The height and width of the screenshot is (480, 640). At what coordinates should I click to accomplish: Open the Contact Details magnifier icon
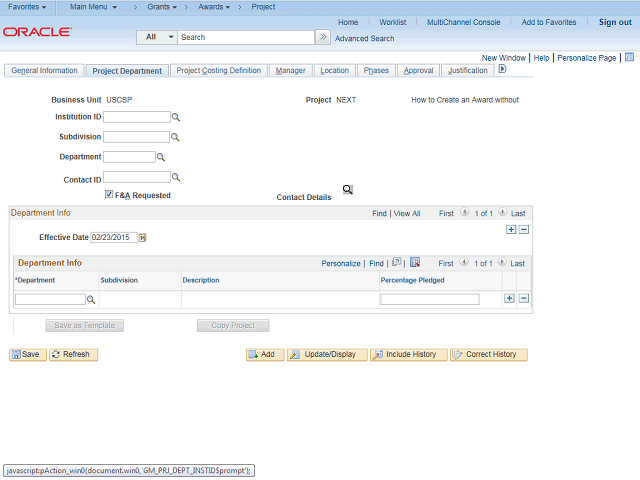[x=348, y=189]
